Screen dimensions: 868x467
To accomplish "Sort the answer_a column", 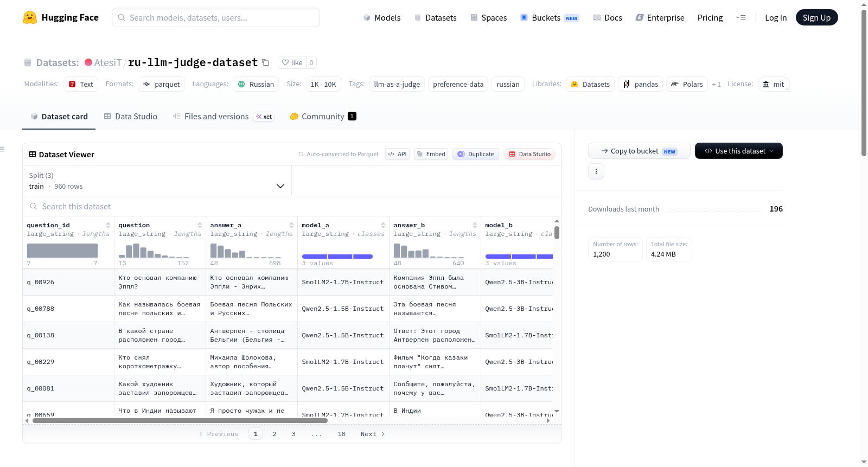I will click(291, 225).
